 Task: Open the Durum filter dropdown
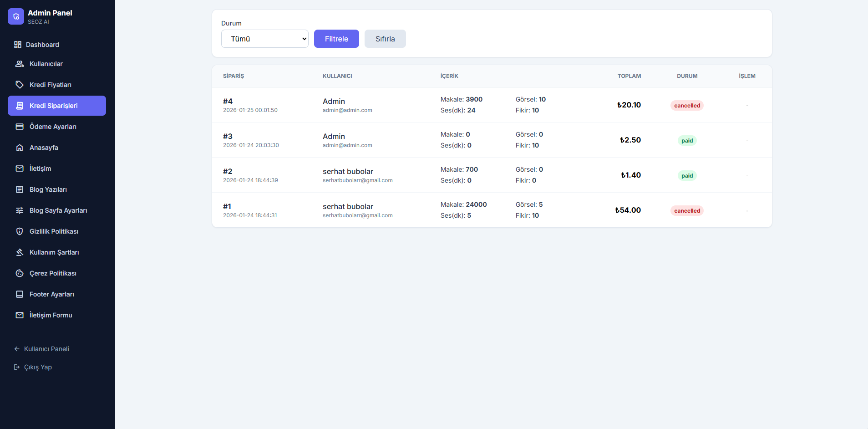(265, 39)
